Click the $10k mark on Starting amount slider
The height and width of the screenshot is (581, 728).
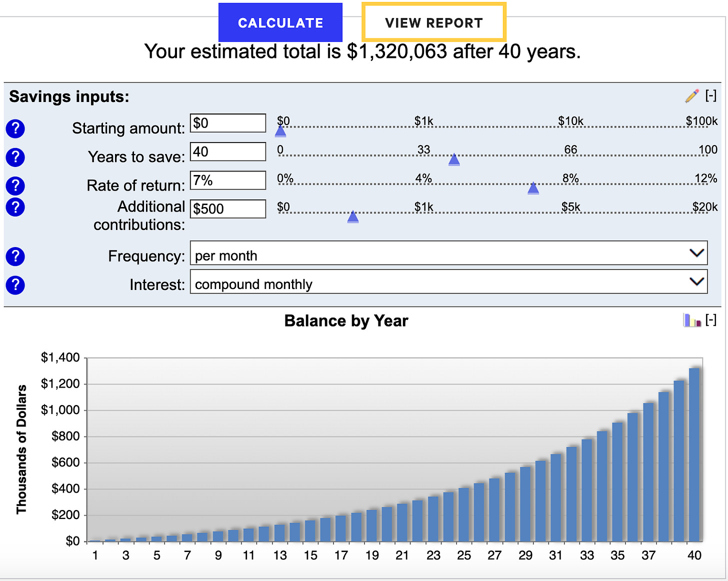(570, 121)
